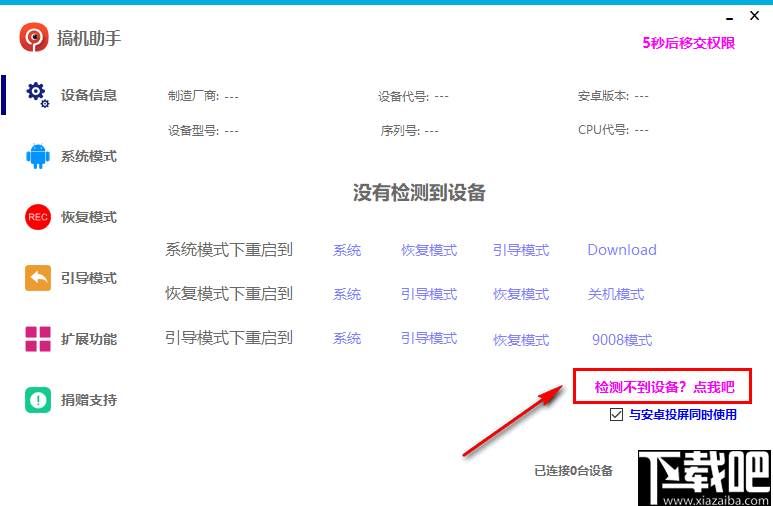Click the 制造厂商 field value
The height and width of the screenshot is (506, 773).
(232, 96)
